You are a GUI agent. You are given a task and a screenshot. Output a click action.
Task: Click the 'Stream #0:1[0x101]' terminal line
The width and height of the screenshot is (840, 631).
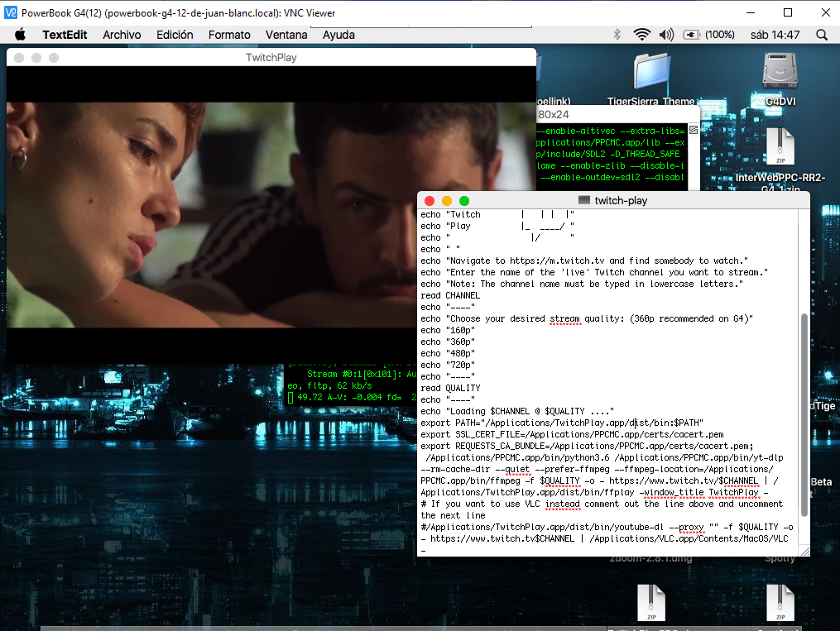tap(362, 374)
